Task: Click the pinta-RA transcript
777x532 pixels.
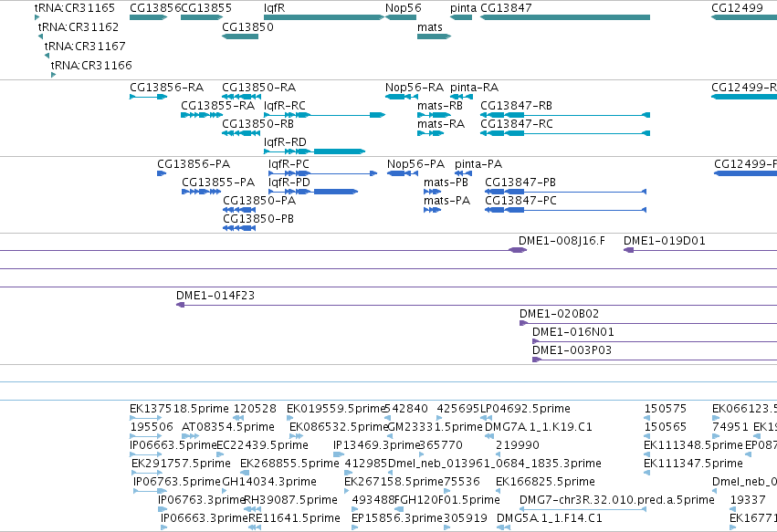Action: (461, 97)
